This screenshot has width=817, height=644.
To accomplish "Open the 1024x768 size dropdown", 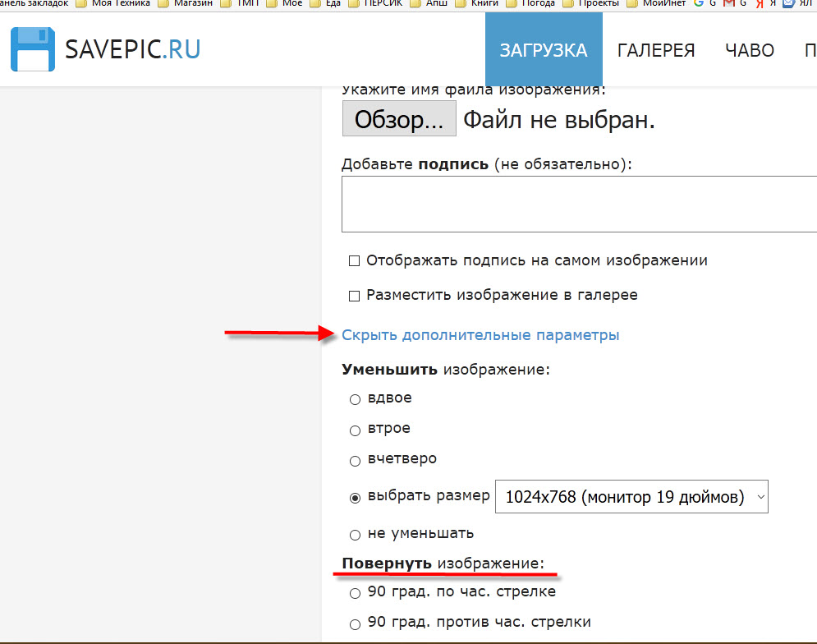I will click(x=631, y=497).
